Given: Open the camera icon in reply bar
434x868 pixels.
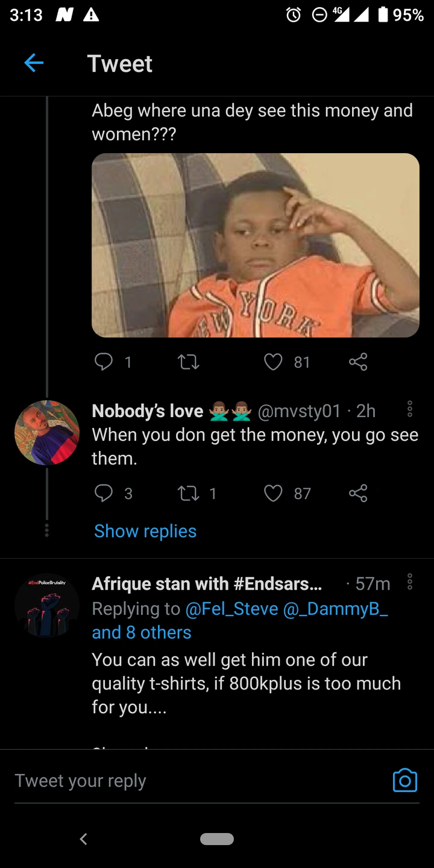Looking at the screenshot, I should (404, 780).
